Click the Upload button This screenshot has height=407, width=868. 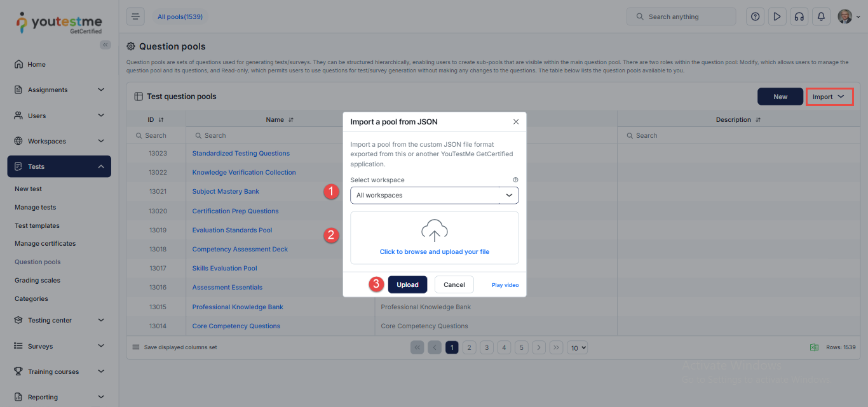coord(407,284)
